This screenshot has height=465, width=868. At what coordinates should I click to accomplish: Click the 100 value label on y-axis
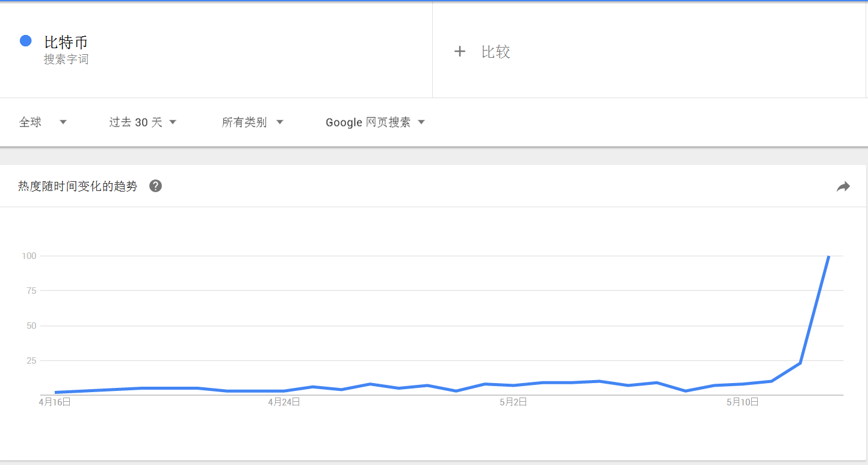coord(29,256)
